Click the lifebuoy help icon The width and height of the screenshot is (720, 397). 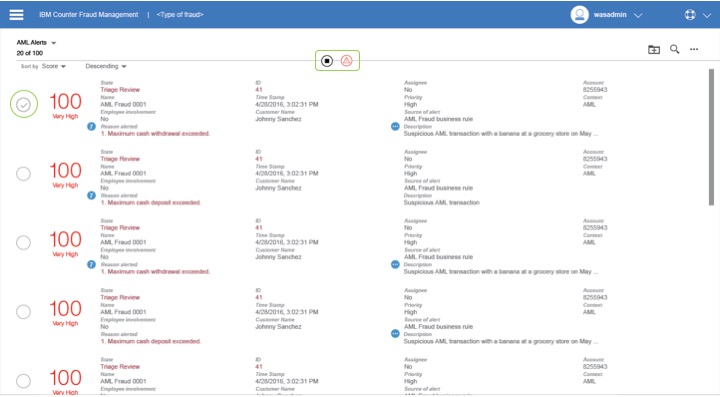tap(690, 15)
